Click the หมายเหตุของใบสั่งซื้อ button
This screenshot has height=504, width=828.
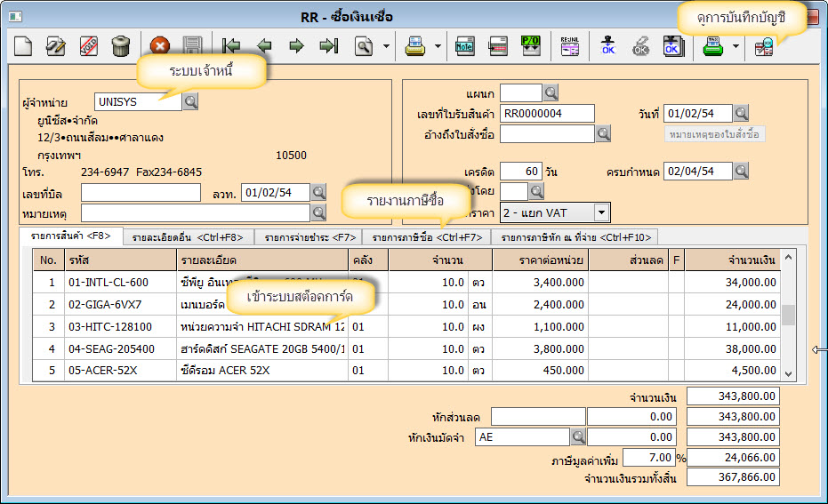click(x=714, y=134)
